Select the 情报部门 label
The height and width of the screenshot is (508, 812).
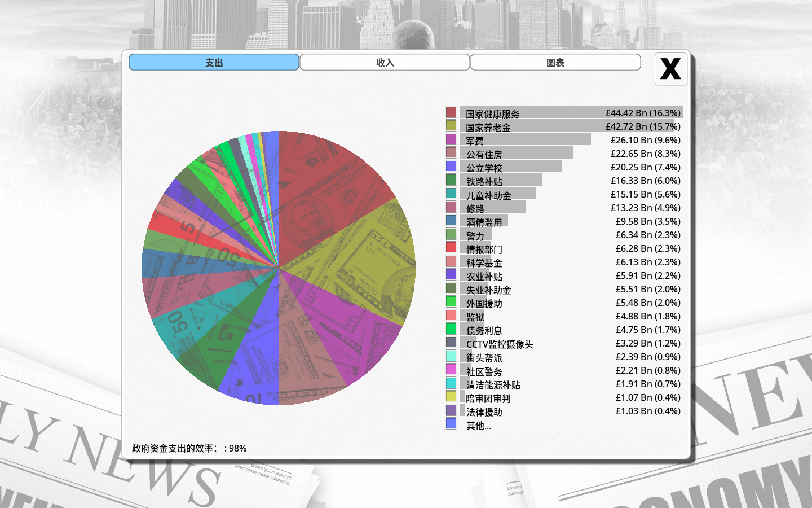(484, 249)
